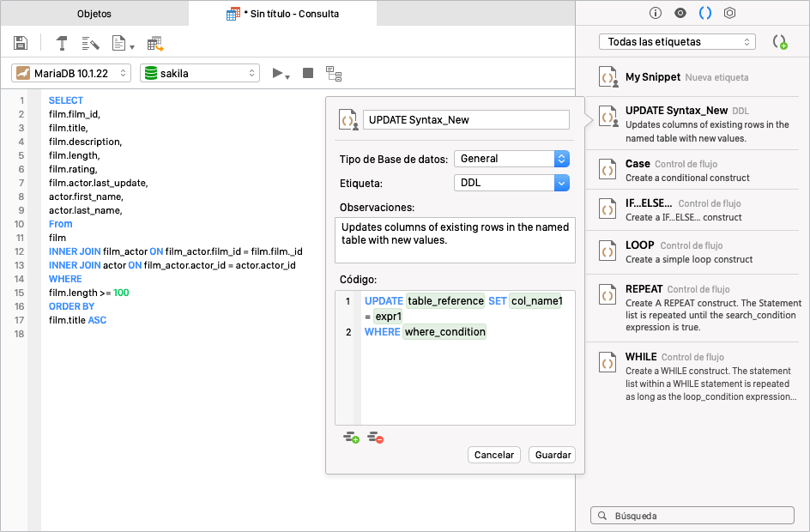Viewport: 810px width, 532px height.
Task: Open the Query Builder hammer tool
Action: 62,43
